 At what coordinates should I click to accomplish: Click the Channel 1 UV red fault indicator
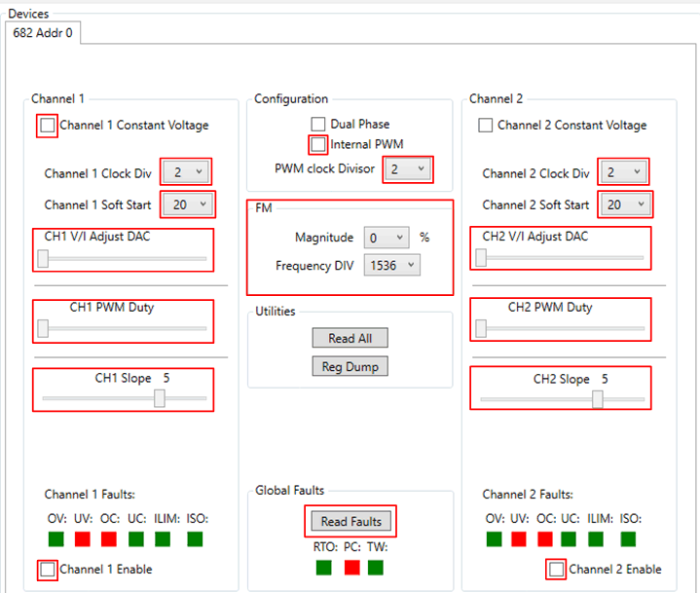coord(83,538)
